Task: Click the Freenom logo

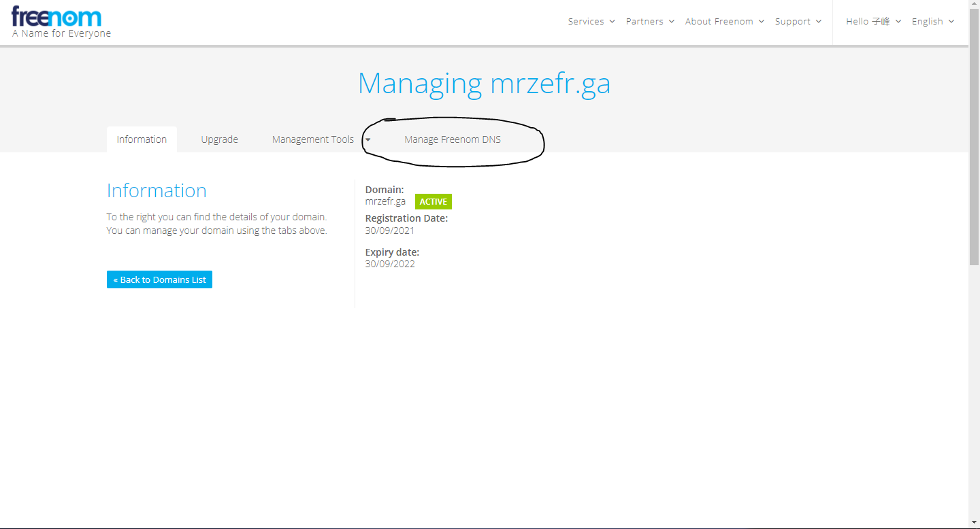Action: click(x=56, y=16)
